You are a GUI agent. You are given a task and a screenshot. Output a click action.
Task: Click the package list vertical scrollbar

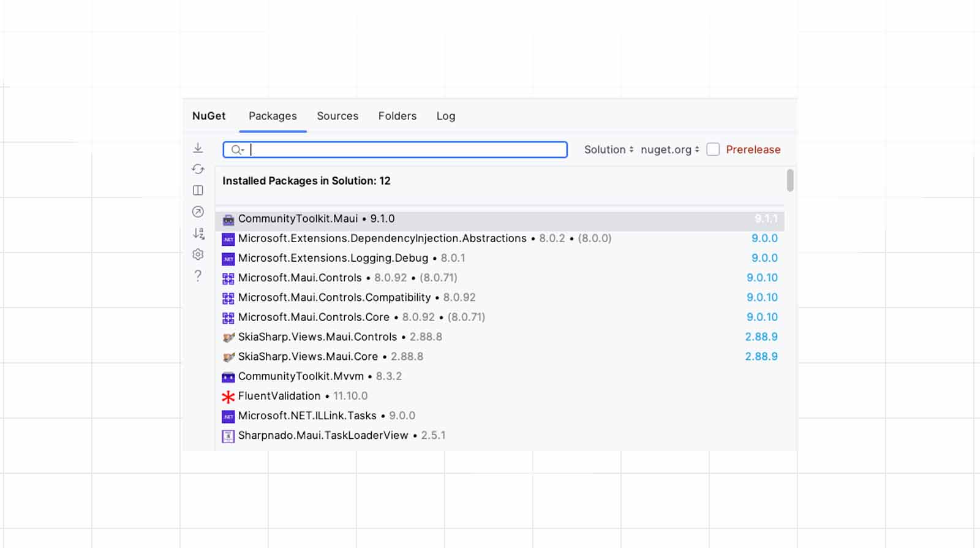click(790, 180)
